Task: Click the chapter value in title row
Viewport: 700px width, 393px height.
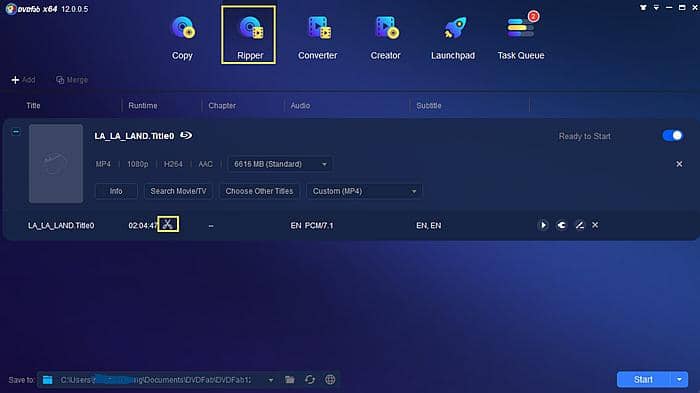Action: click(x=211, y=226)
